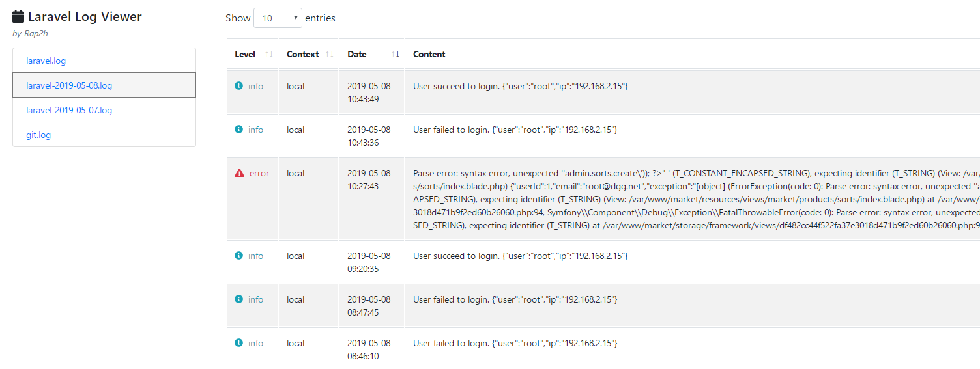
Task: Sort by the Level column arrows
Action: point(269,54)
